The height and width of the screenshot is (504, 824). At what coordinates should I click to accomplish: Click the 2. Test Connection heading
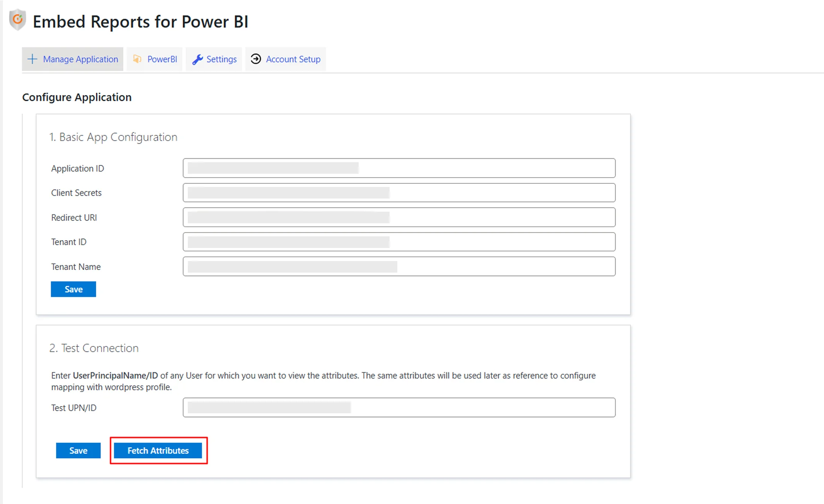pyautogui.click(x=94, y=348)
